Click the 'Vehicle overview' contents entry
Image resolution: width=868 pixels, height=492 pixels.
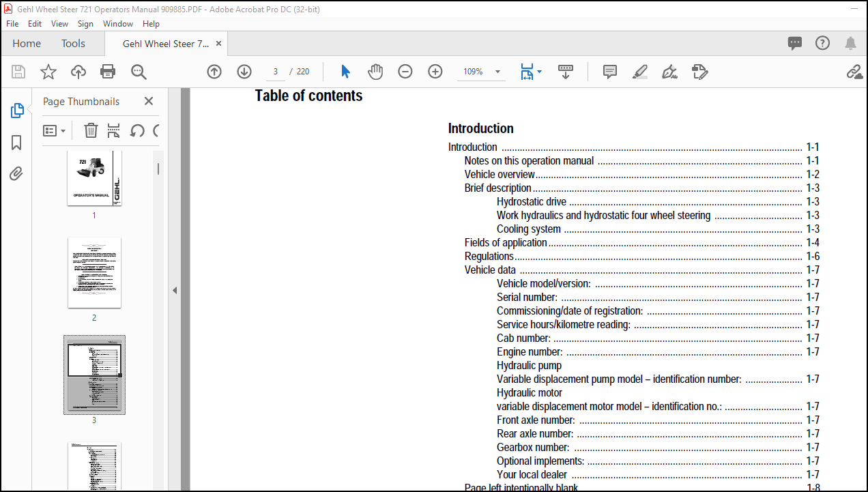pyautogui.click(x=500, y=175)
